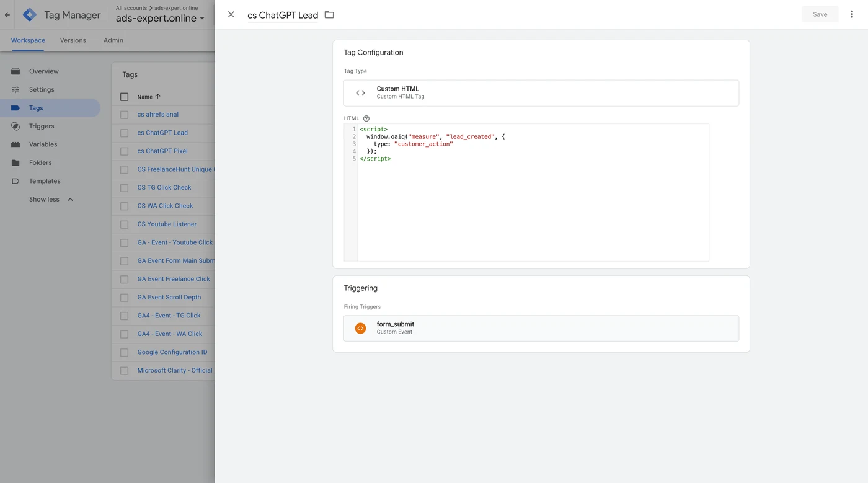The height and width of the screenshot is (483, 868).
Task: Open the GA Event Freelance Click tag
Action: click(174, 279)
